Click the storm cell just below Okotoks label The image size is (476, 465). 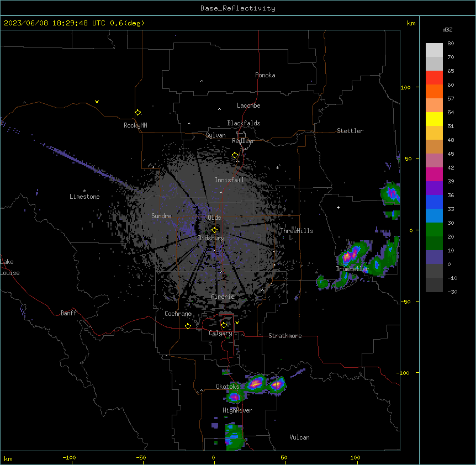click(234, 396)
